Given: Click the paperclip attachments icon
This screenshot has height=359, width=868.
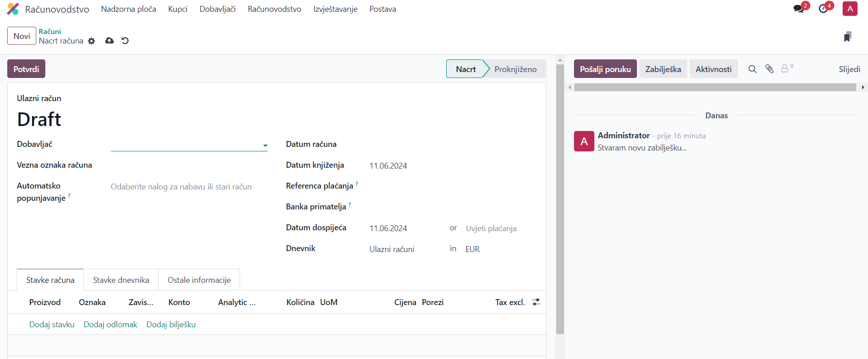Looking at the screenshot, I should pyautogui.click(x=769, y=69).
